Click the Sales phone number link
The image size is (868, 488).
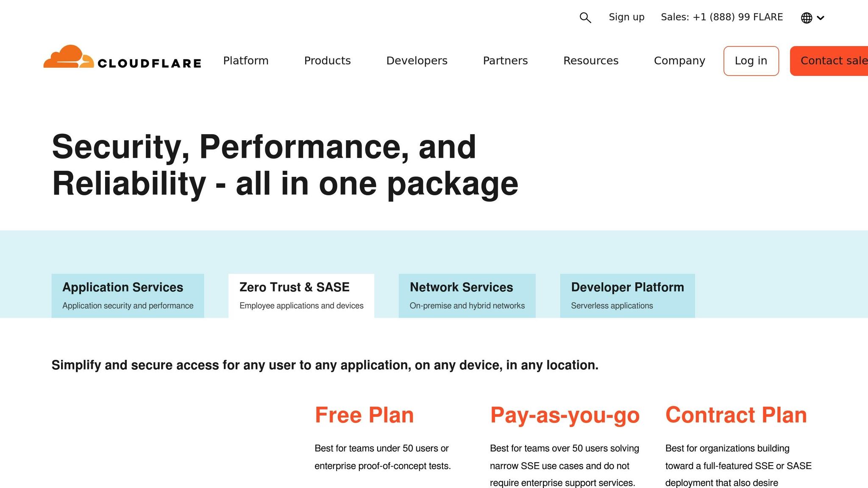tap(722, 17)
